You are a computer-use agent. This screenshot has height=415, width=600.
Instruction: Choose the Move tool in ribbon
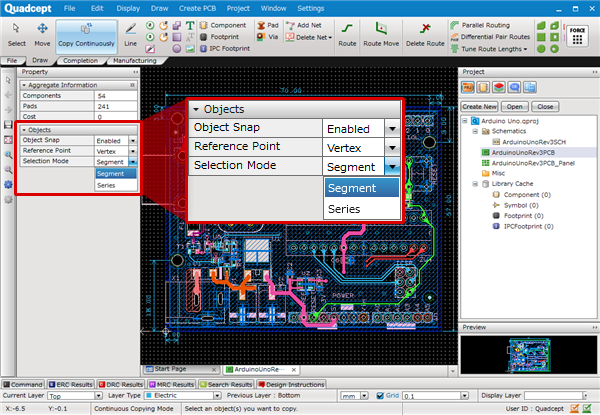click(42, 34)
